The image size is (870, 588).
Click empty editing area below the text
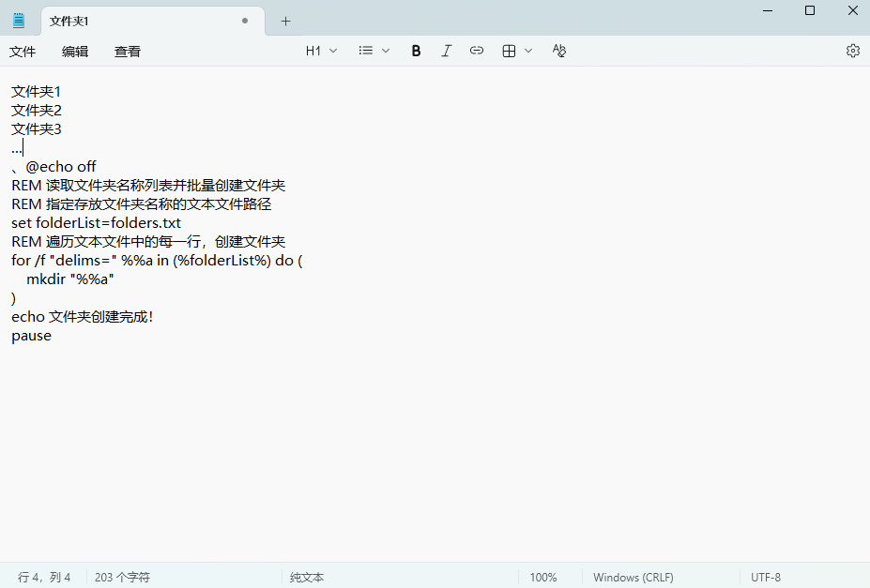pos(435,455)
